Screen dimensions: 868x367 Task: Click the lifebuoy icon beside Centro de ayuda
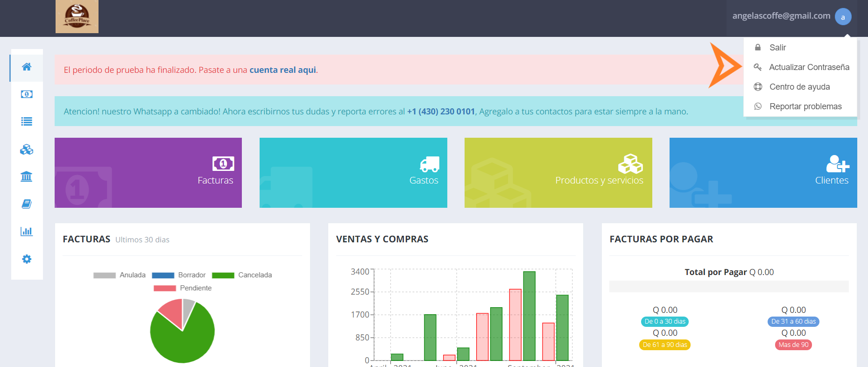point(758,87)
